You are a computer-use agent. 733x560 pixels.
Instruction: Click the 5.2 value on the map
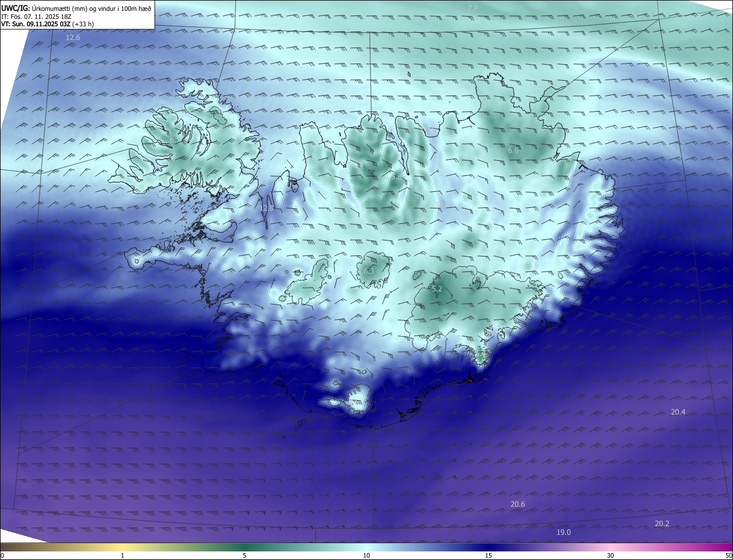click(x=437, y=289)
